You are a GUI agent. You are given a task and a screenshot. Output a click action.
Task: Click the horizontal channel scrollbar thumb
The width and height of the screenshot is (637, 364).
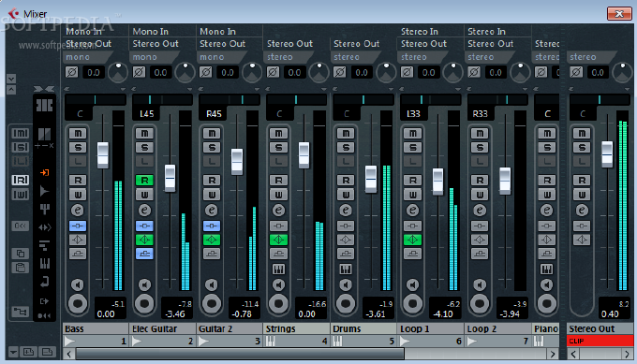240,354
